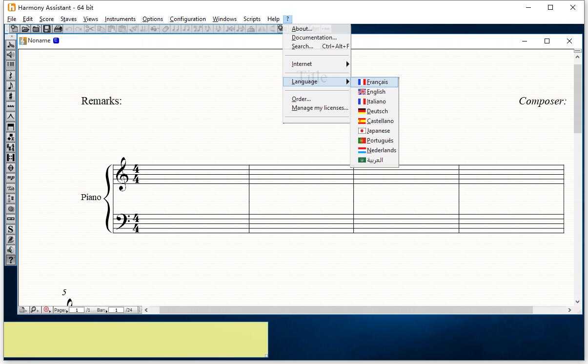Viewport: 588px width, 364px height.
Task: Open the Score menu
Action: tap(46, 19)
